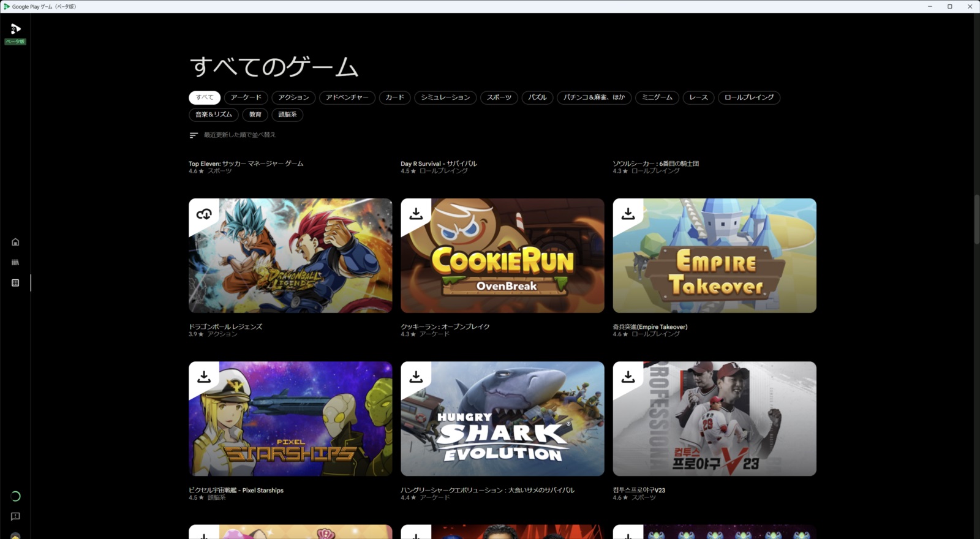Click download icon on 컴투스프로야구V23 card
The image size is (980, 539).
point(628,377)
